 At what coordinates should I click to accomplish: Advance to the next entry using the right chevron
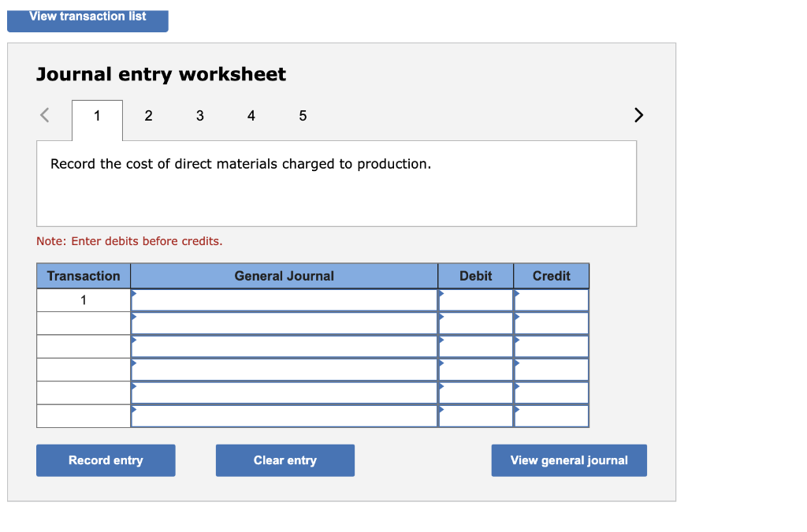638,115
